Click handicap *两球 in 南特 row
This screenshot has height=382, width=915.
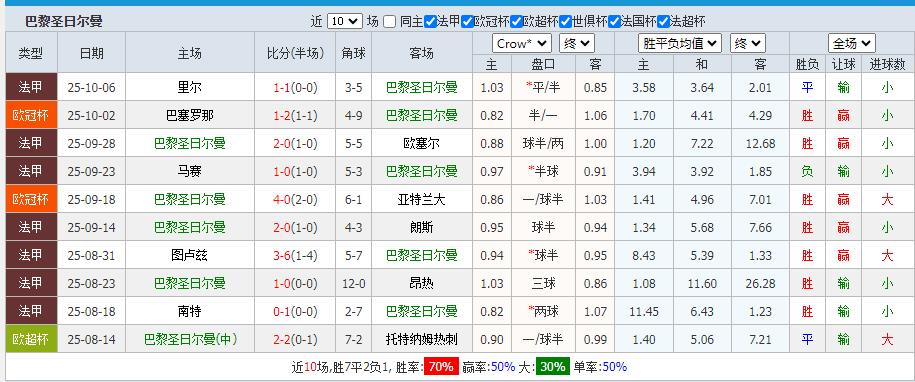(543, 311)
